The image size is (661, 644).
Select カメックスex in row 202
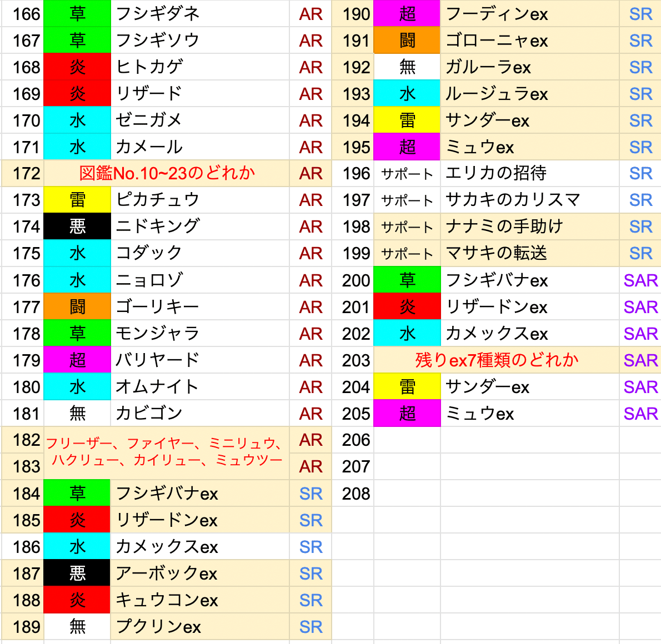pos(530,333)
